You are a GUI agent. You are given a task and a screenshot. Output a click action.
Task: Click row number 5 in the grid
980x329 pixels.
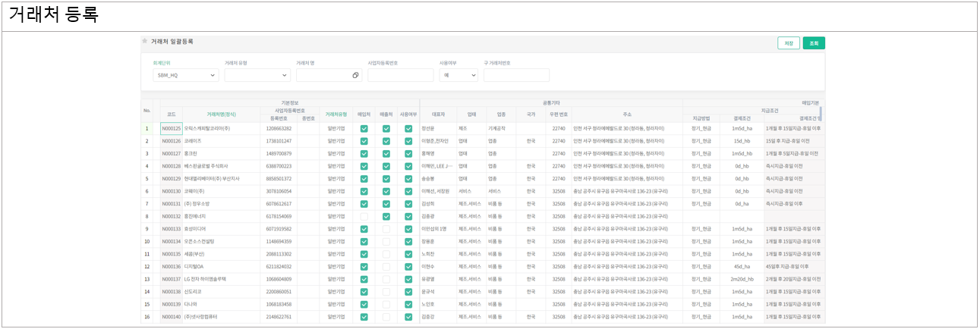147,179
